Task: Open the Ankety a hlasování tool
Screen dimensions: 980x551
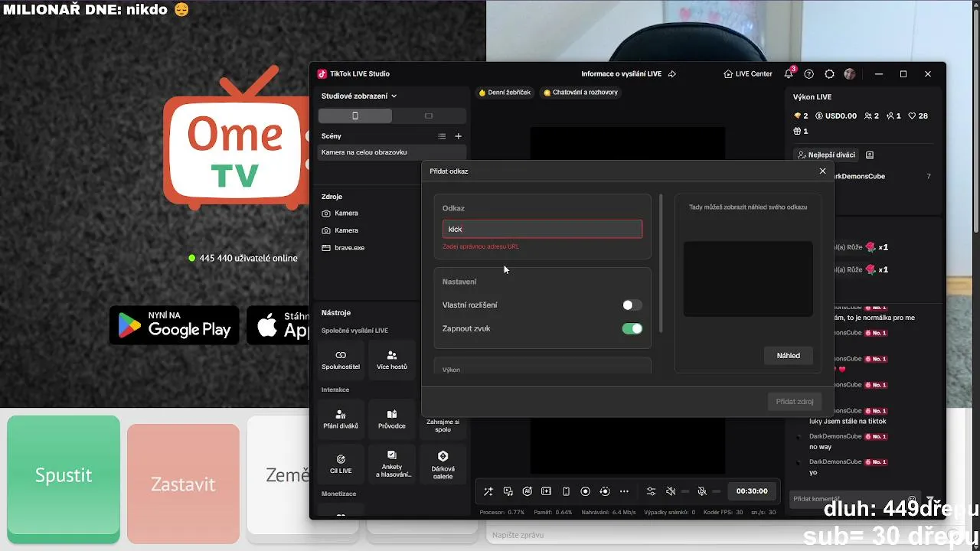Action: (x=392, y=464)
